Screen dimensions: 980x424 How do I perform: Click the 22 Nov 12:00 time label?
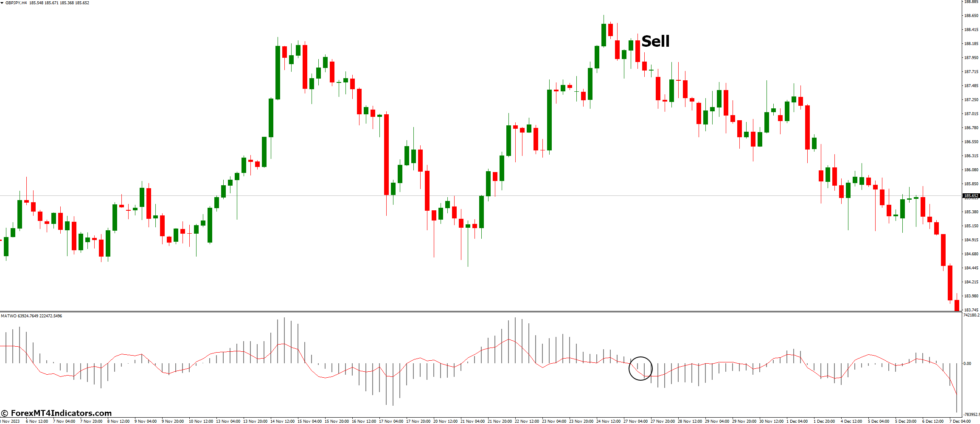tap(527, 421)
